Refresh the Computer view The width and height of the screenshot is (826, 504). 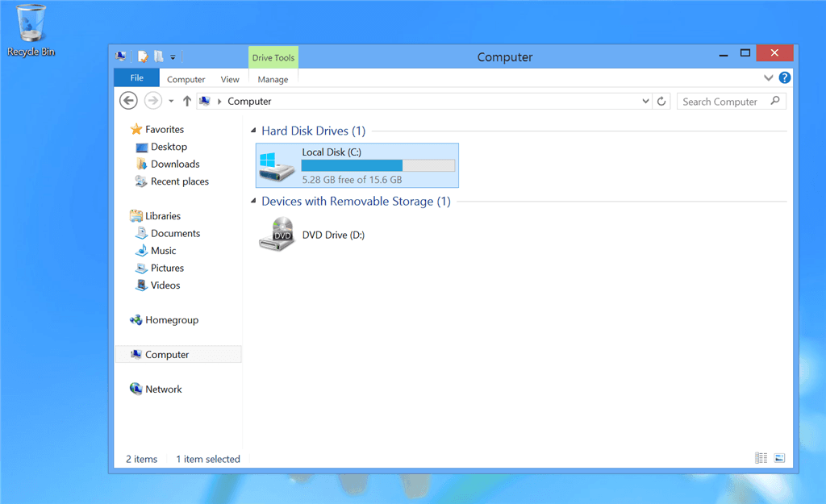click(661, 101)
